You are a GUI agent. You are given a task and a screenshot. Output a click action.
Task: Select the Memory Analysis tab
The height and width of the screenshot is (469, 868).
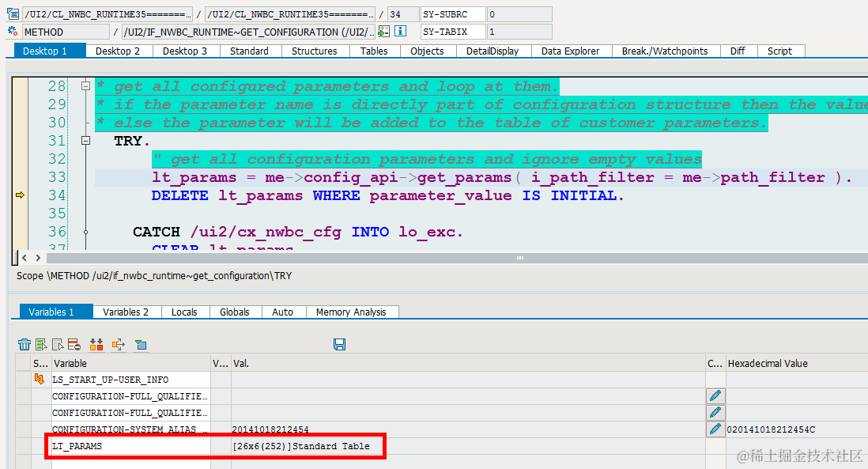click(351, 312)
